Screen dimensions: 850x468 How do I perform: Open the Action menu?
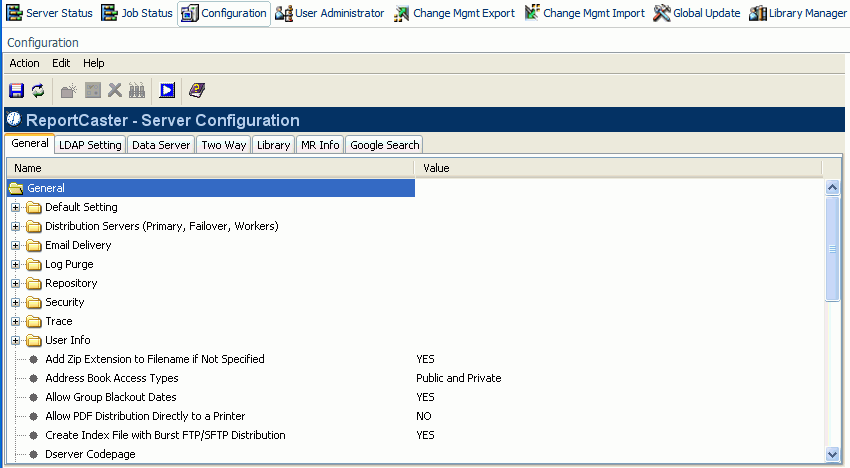point(24,63)
